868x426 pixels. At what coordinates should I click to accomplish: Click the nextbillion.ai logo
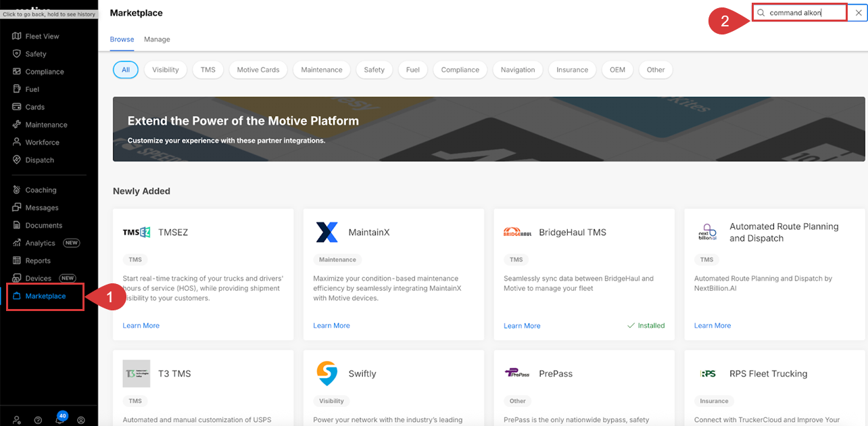click(707, 232)
